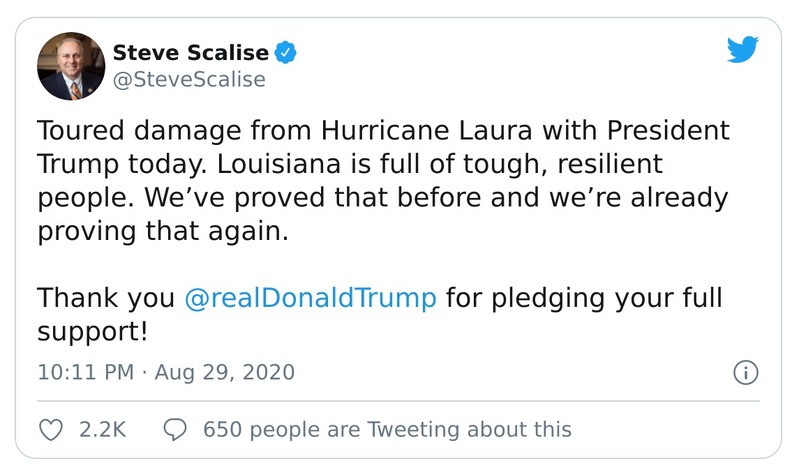This screenshot has height=475, width=799.
Task: Click the "proving that again." tweet line
Action: click(x=162, y=231)
